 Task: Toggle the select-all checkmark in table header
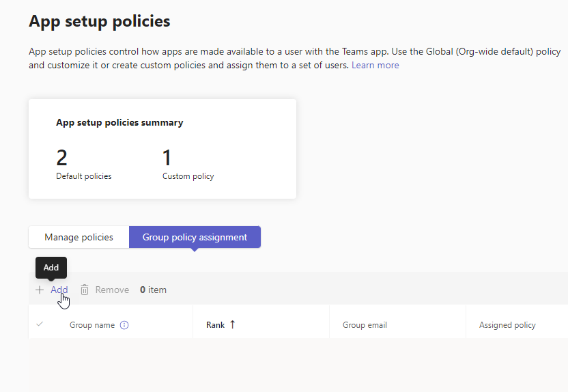pos(39,324)
